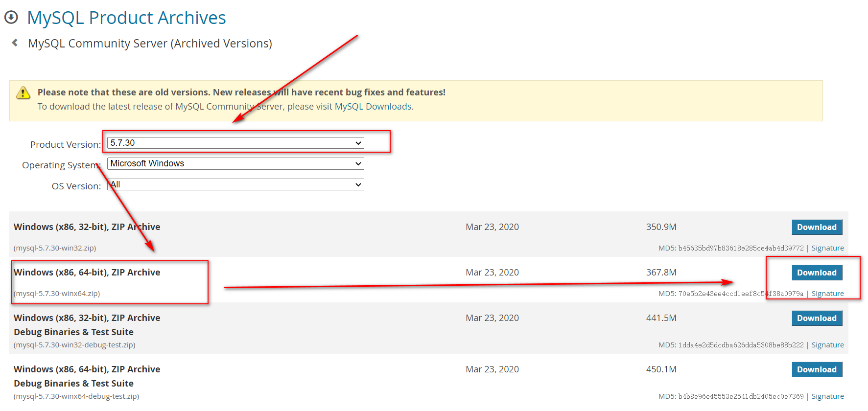Screen dimensions: 868x411
Task: Download the Windows 64-bit ZIP Archive, 367.8M
Action: (x=817, y=273)
